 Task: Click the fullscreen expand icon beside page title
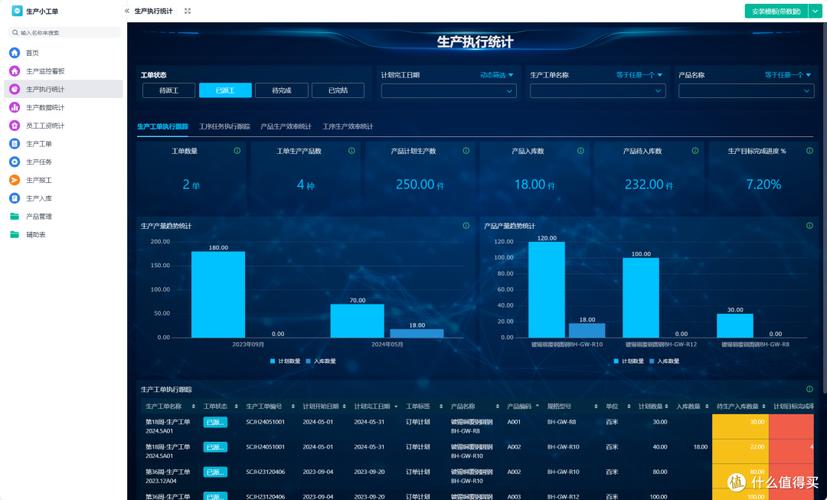187,11
